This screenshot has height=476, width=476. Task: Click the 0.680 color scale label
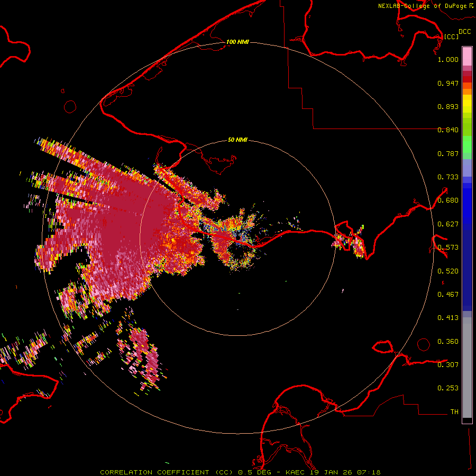[x=448, y=200]
